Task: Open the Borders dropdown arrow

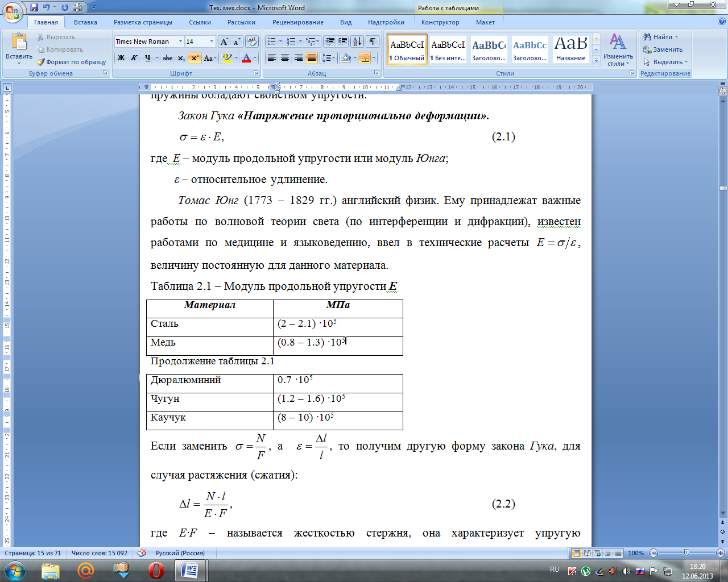Action: coord(374,58)
